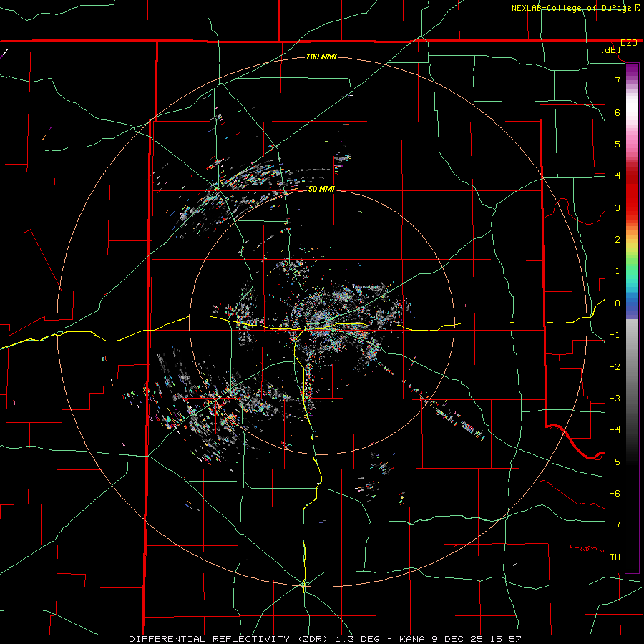Click the 7 value on the scale
Image resolution: width=644 pixels, height=644 pixels.
point(618,80)
